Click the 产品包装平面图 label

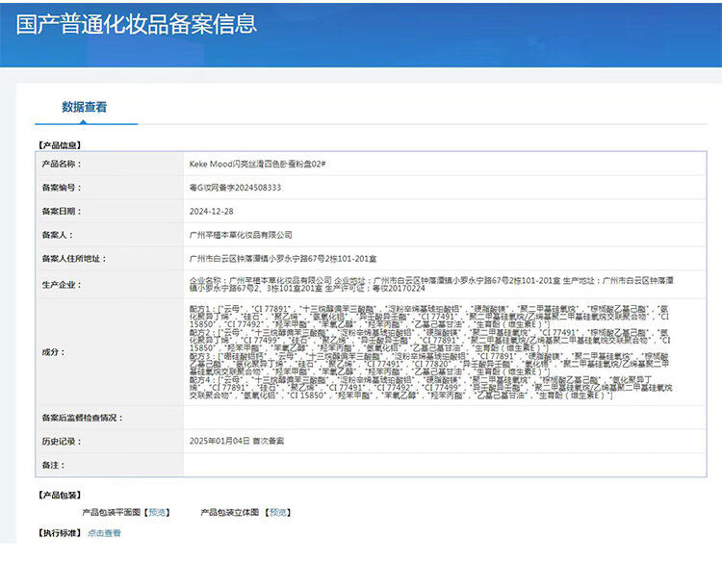[111, 512]
